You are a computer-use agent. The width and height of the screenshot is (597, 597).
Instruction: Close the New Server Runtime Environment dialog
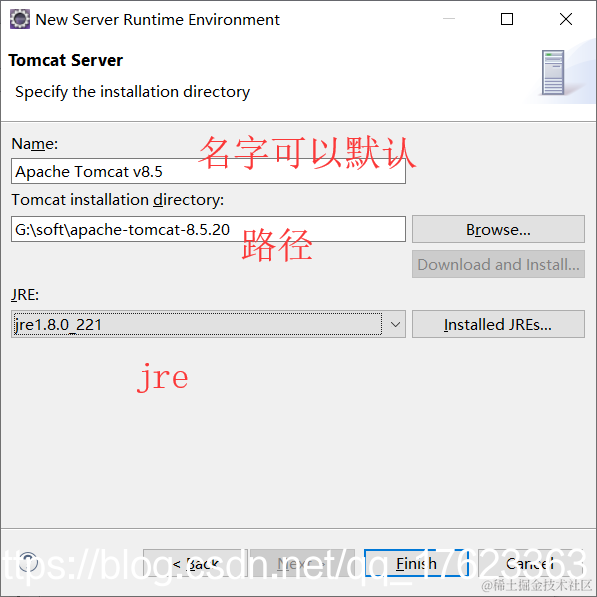(x=566, y=19)
